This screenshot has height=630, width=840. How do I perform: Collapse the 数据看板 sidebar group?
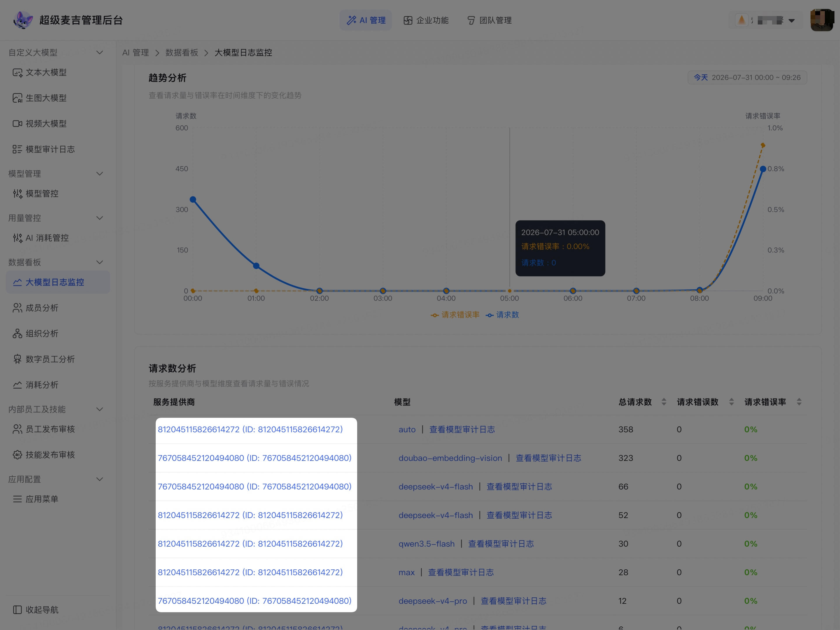point(99,262)
